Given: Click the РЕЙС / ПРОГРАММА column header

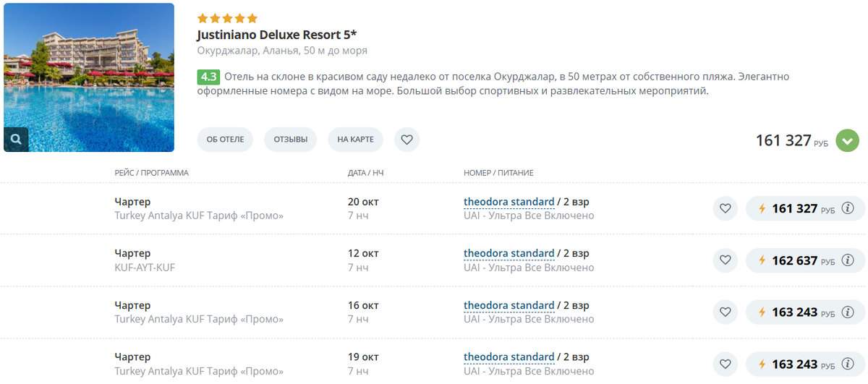Looking at the screenshot, I should [151, 173].
